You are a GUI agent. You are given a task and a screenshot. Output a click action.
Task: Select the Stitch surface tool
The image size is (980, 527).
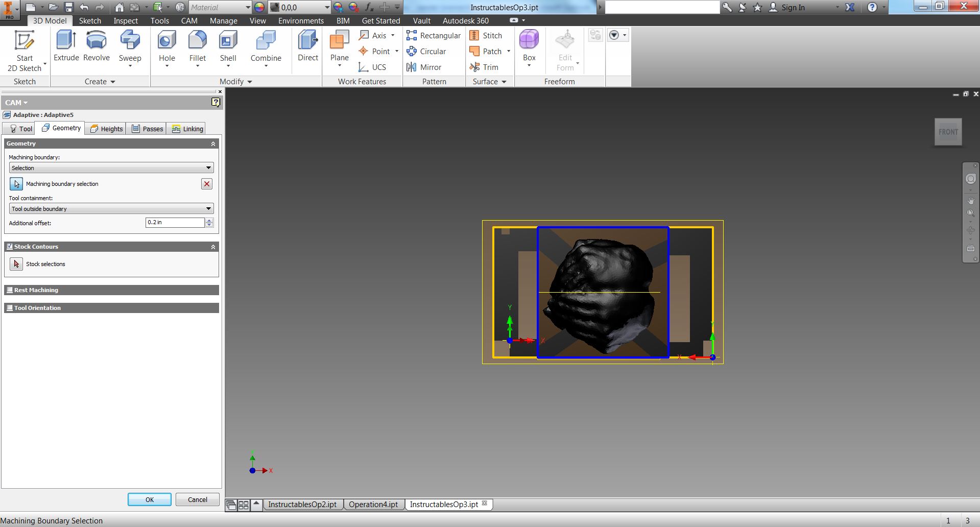486,35
